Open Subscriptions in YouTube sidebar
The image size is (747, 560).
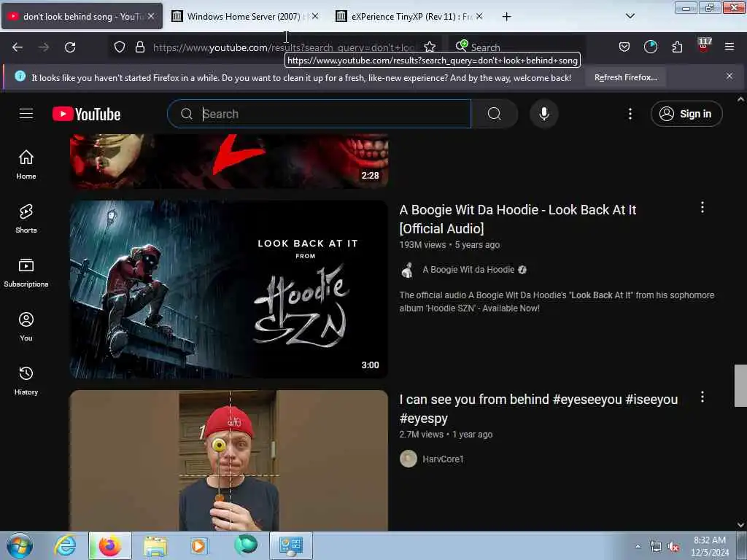[26, 273]
